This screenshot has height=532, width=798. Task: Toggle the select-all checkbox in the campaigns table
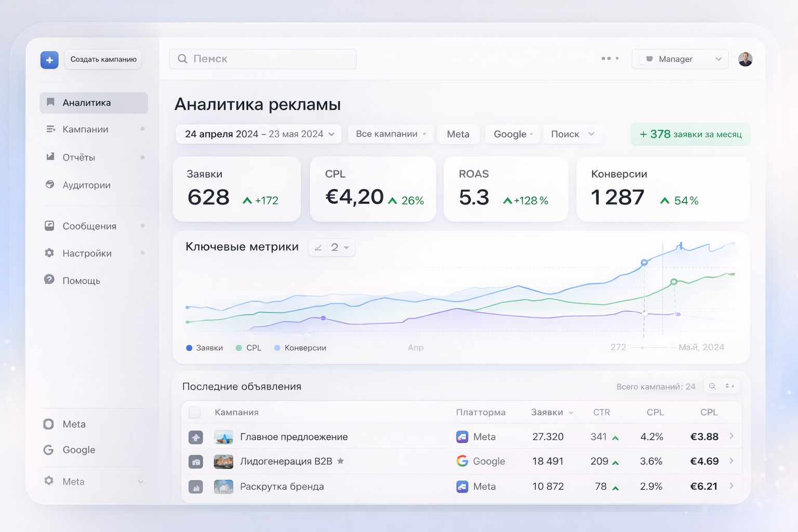click(194, 412)
